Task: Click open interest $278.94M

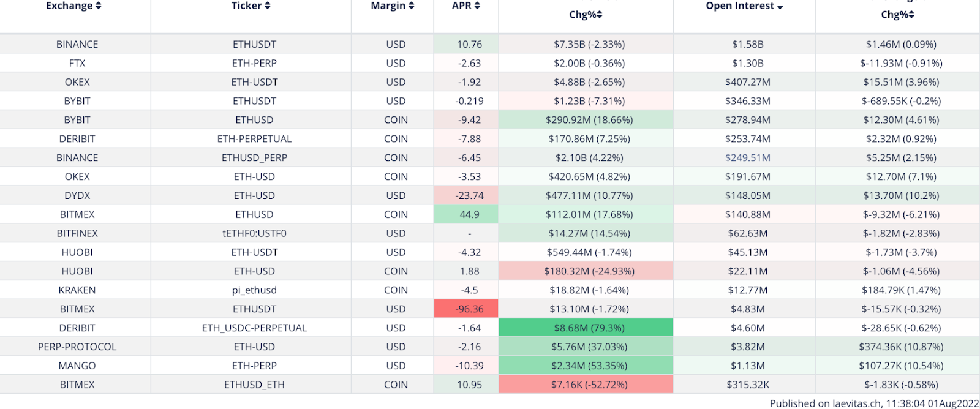Action: 744,120
